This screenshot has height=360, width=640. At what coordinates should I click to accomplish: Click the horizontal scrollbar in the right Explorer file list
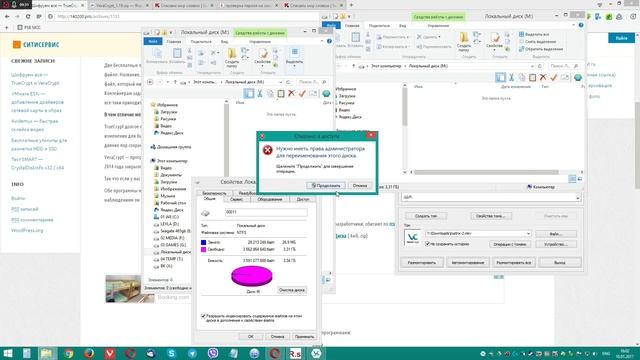pos(486,172)
